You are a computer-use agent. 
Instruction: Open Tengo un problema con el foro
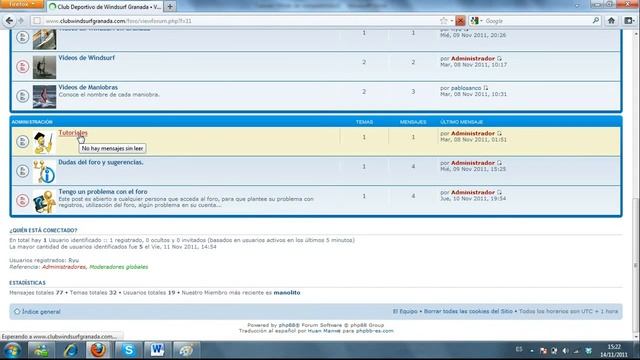pyautogui.click(x=103, y=191)
